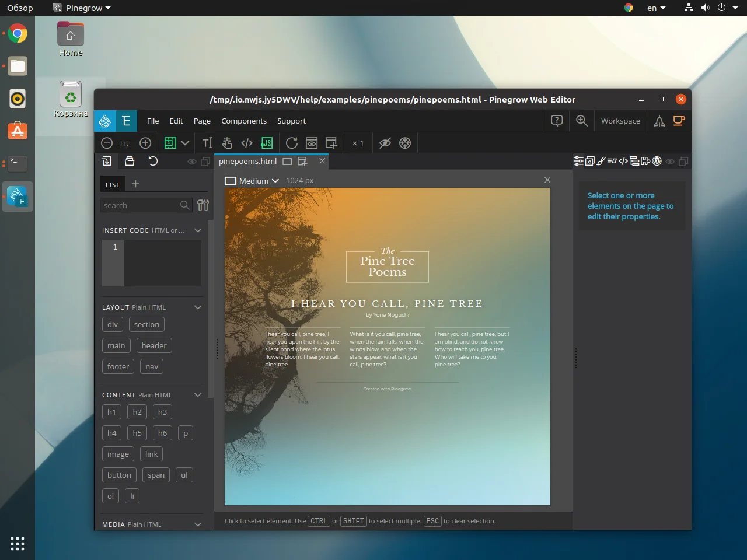Select the inline text editing tool
Image resolution: width=747 pixels, height=560 pixels.
(207, 143)
